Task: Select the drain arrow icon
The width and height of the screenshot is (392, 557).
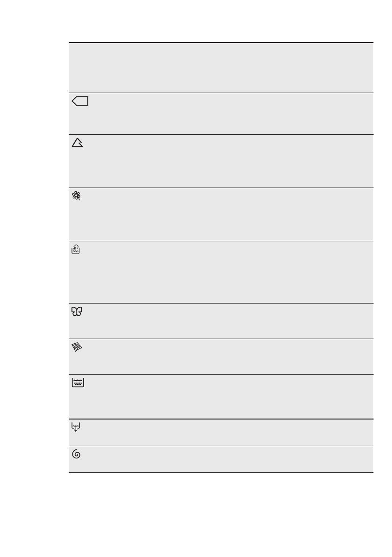Action: coord(76,427)
